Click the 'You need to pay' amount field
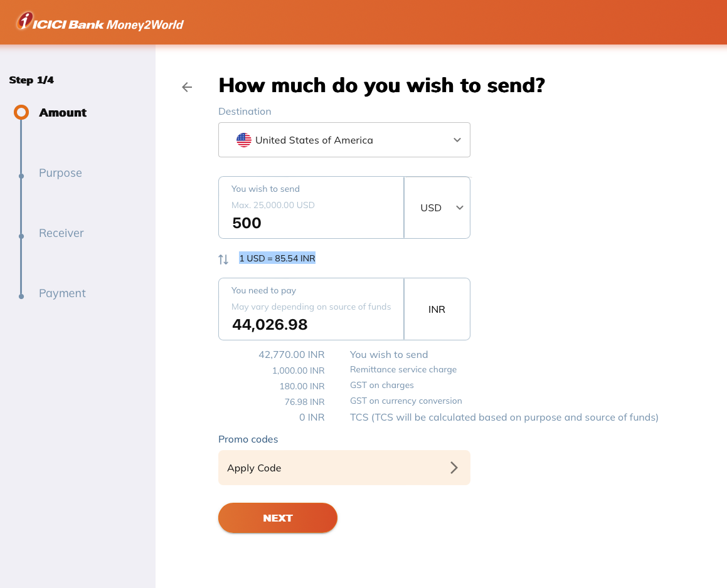This screenshot has width=727, height=588. (311, 324)
